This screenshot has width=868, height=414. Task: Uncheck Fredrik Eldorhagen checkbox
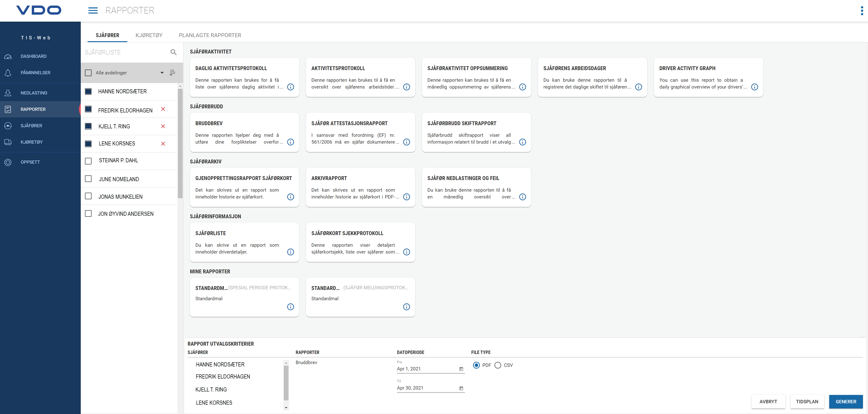tap(88, 109)
